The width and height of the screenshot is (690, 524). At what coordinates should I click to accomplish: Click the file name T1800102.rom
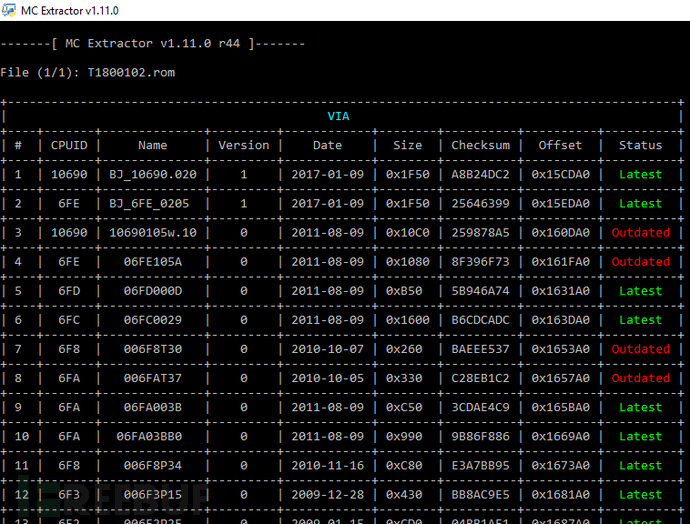coord(131,72)
